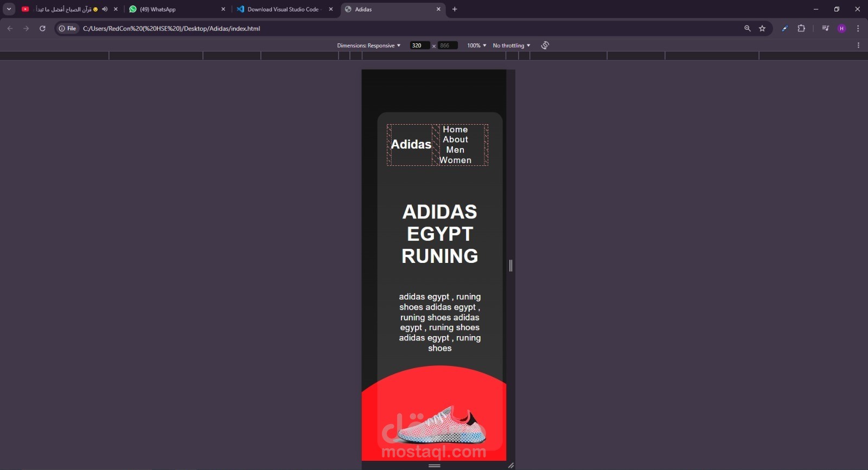Screen dimensions: 868x470
Task: Grab the viewport bottom-edge height handle
Action: pos(434,465)
